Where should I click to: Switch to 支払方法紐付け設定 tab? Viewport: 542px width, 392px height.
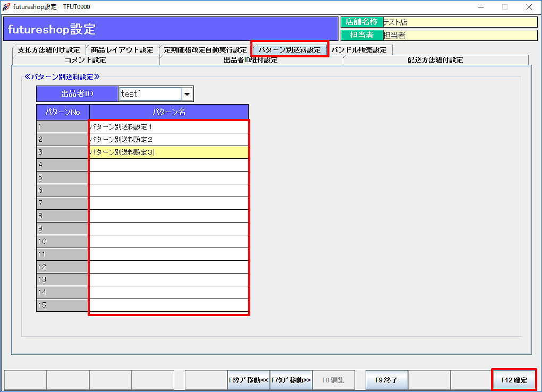pos(48,50)
